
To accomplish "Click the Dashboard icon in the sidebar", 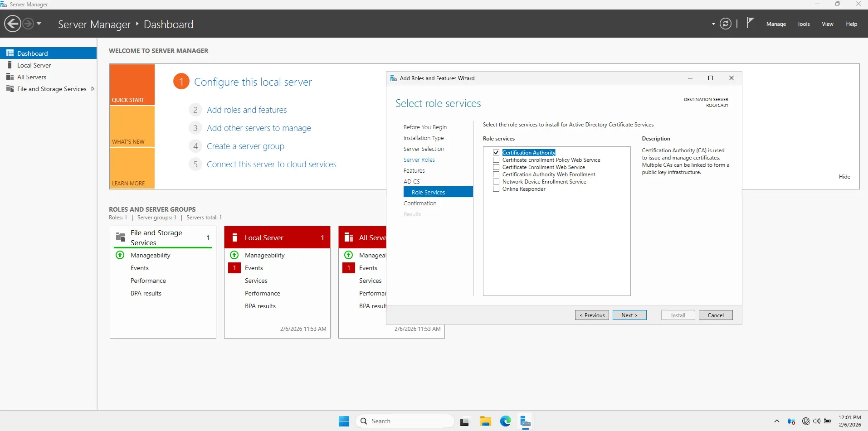I will (10, 53).
